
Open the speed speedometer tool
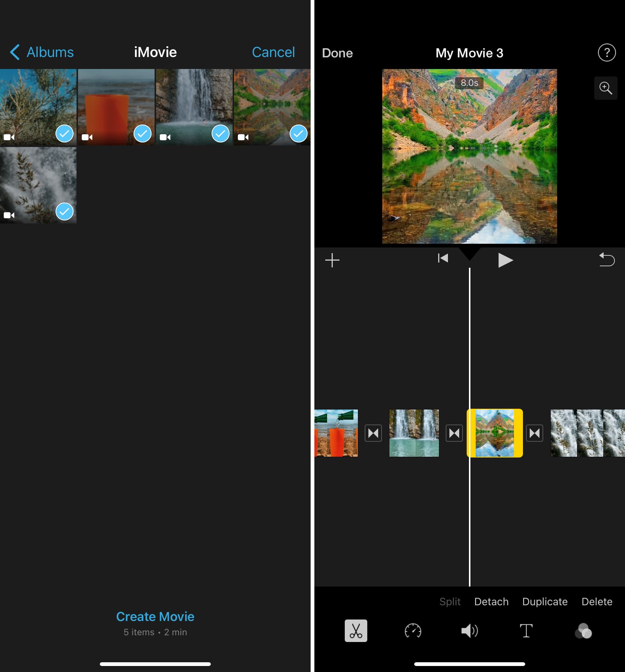click(413, 631)
